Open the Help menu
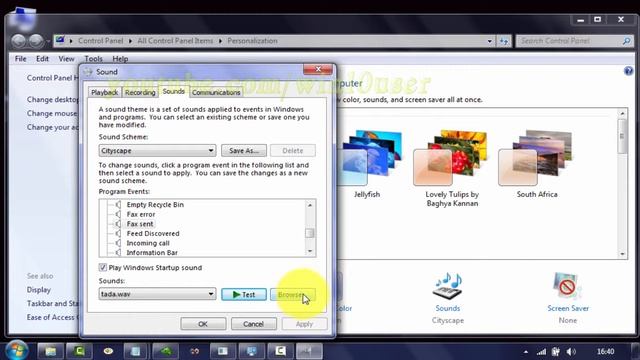This screenshot has width=640, height=360. coord(120,59)
